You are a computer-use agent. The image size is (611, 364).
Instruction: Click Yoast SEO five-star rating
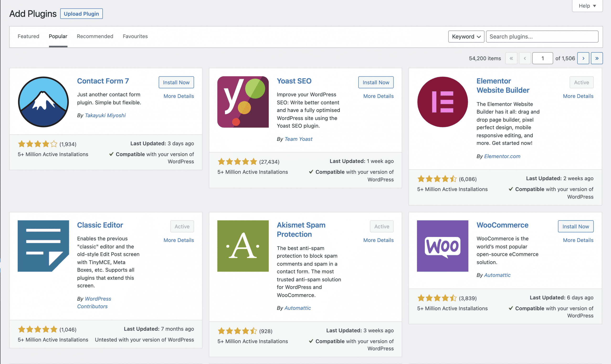[x=237, y=162]
